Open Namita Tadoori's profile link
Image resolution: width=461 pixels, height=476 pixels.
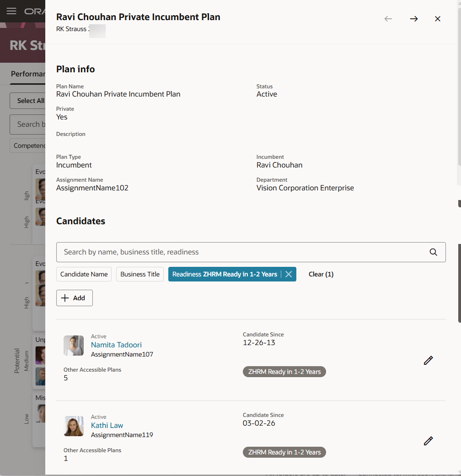[116, 345]
